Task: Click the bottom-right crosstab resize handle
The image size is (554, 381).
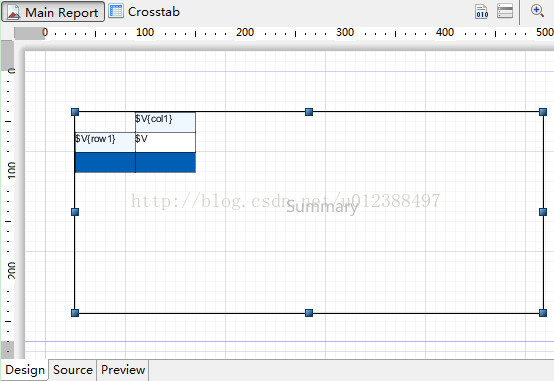Action: [x=543, y=313]
